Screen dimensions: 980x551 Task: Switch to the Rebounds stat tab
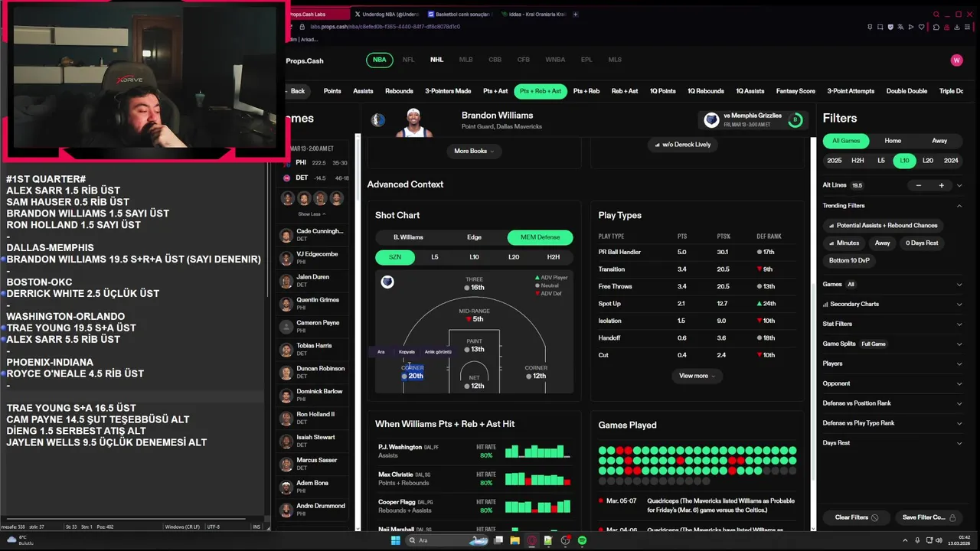pos(399,91)
